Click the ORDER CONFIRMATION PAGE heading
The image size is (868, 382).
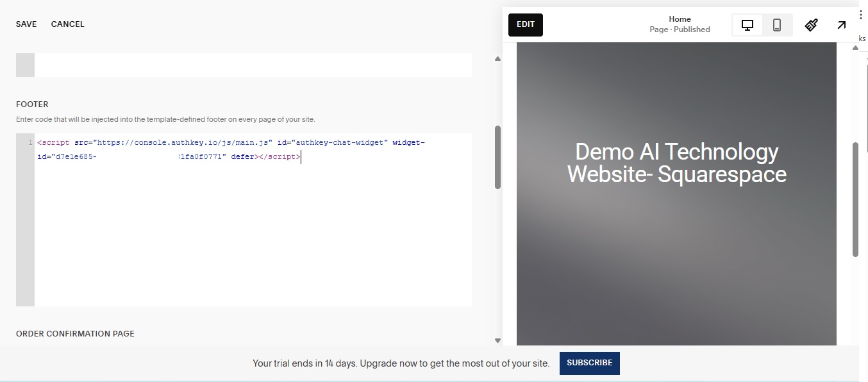(75, 334)
